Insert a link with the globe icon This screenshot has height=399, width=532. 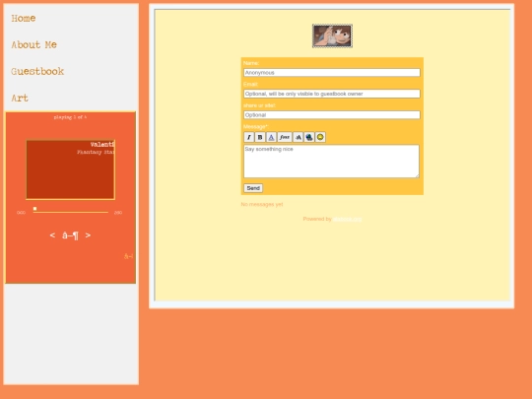click(309, 137)
